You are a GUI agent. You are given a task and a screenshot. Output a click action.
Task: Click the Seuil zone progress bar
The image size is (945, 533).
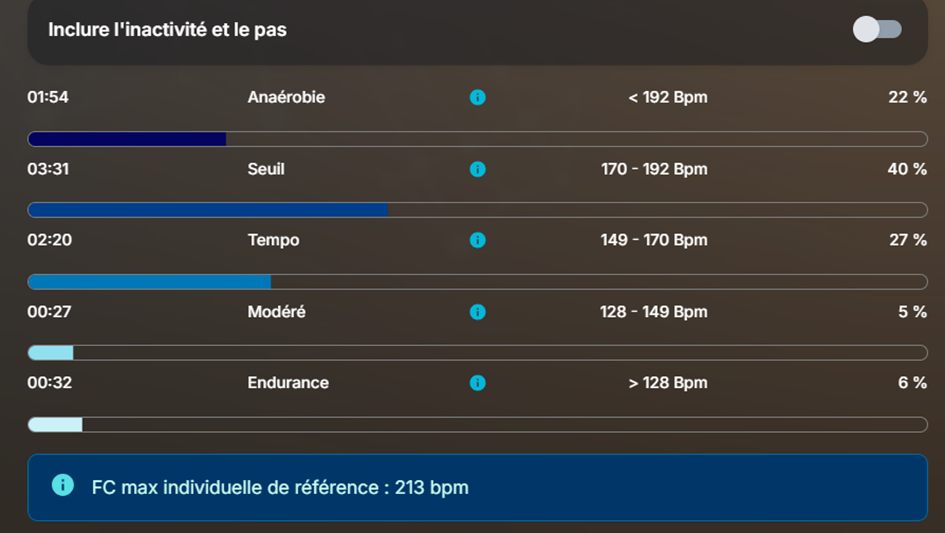point(477,210)
